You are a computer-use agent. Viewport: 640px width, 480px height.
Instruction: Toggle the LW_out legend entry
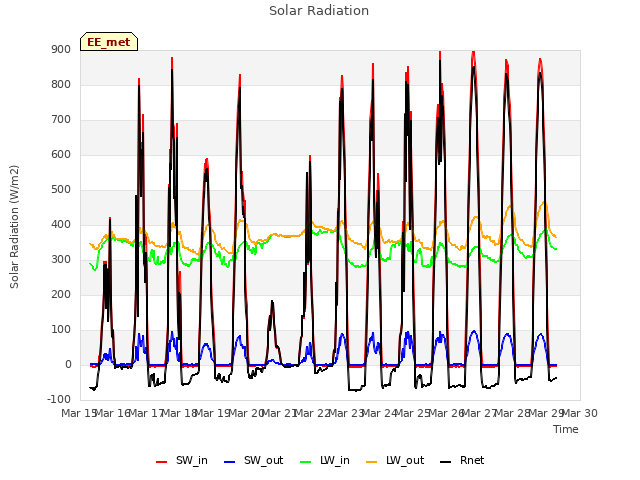coord(395,460)
